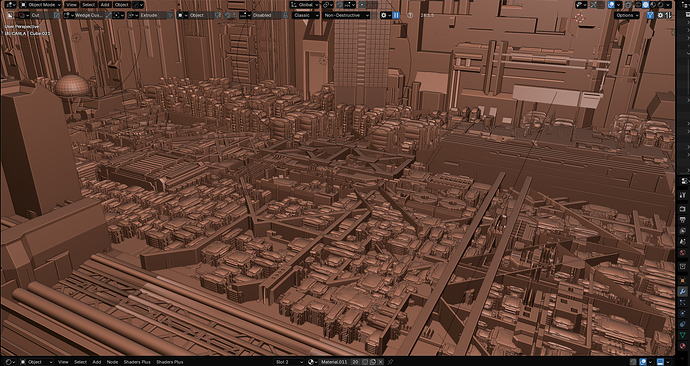The image size is (690, 366).
Task: Open the first Shaders Plus menu
Action: point(137,362)
